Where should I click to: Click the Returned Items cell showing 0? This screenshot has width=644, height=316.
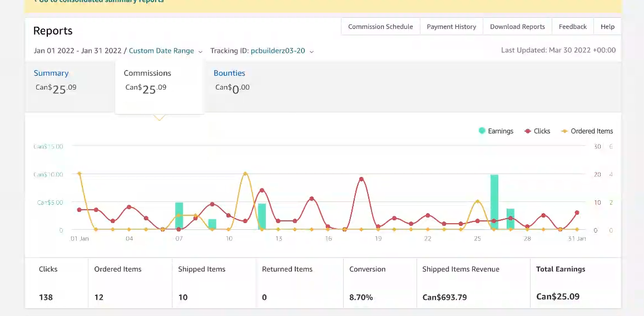299,283
